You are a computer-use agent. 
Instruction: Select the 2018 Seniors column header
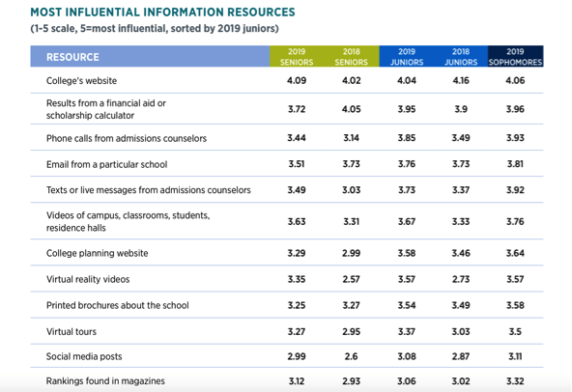pyautogui.click(x=352, y=57)
